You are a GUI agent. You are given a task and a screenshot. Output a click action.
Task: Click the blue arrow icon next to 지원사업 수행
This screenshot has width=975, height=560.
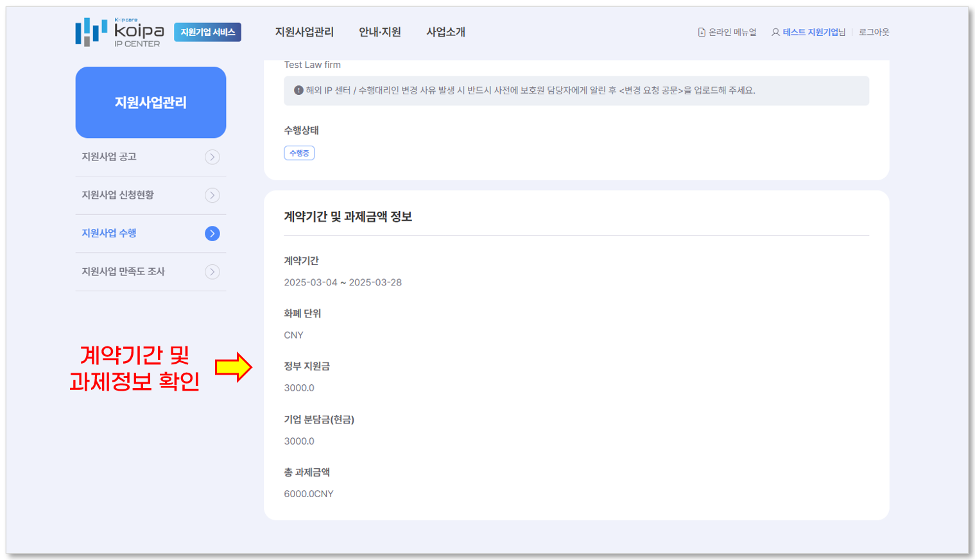(212, 233)
